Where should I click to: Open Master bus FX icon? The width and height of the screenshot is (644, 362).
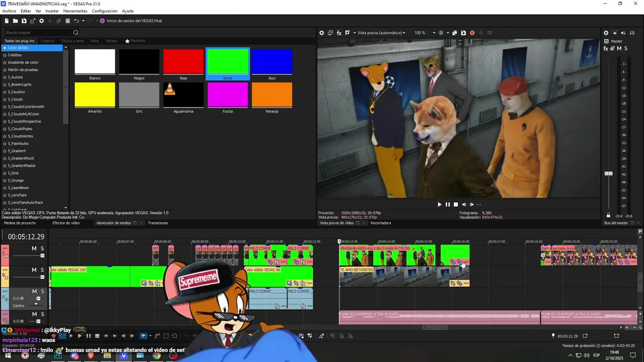tap(606, 48)
